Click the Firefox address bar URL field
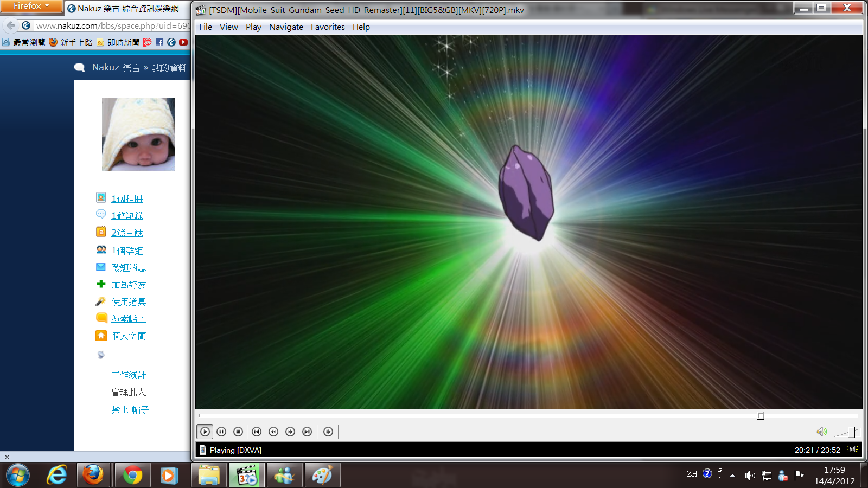868x488 pixels. tap(113, 25)
